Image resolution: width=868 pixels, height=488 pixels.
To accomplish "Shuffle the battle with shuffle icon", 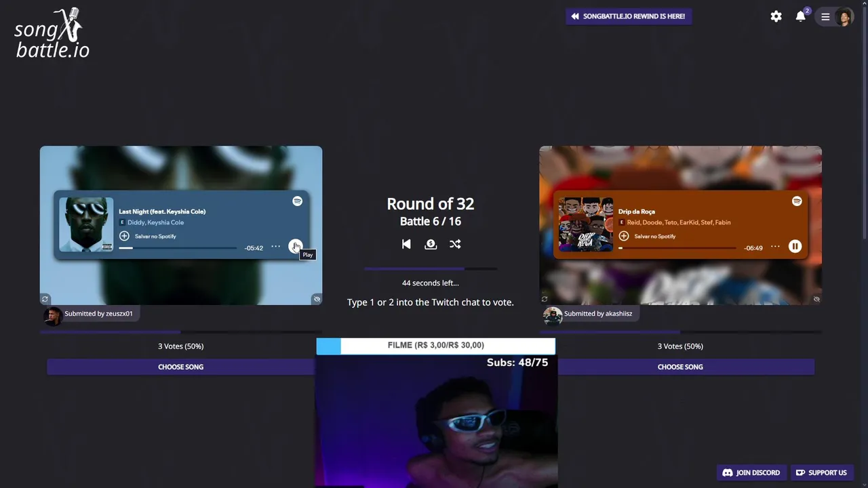I will (x=455, y=244).
